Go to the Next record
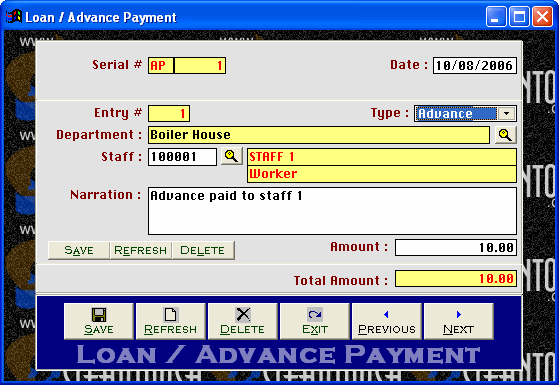 (x=459, y=321)
